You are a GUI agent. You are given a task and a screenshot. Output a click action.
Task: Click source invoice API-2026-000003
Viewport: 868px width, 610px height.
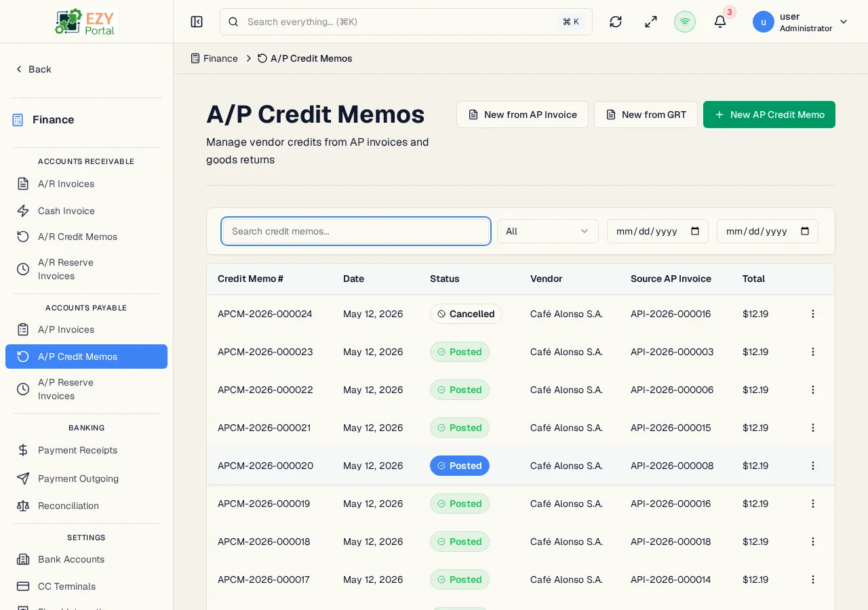tap(672, 352)
